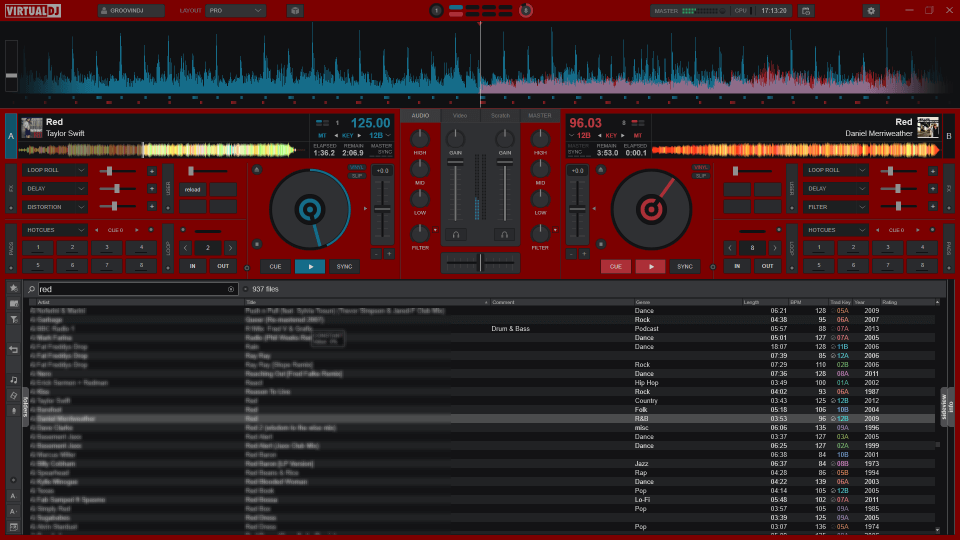This screenshot has width=960, height=540.
Task: Switch to the MASTER mixer tab
Action: tap(539, 115)
